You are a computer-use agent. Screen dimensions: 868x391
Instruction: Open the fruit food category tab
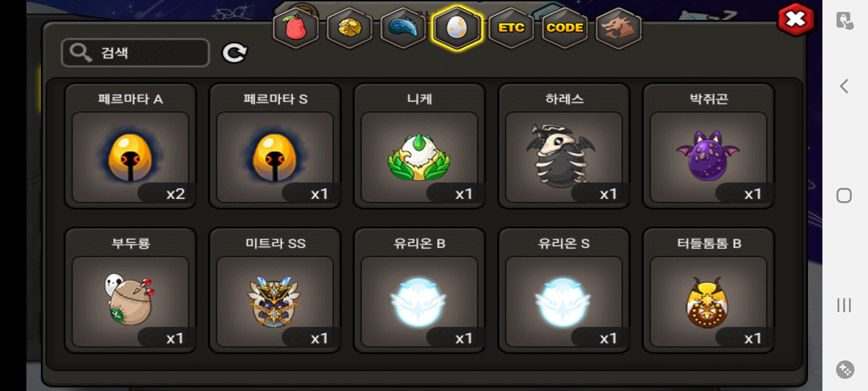click(x=296, y=28)
